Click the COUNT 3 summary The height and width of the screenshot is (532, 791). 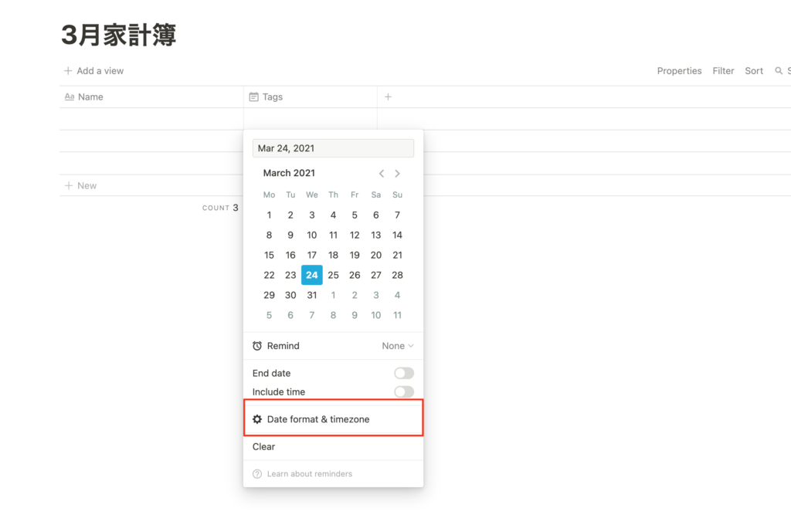(x=220, y=208)
